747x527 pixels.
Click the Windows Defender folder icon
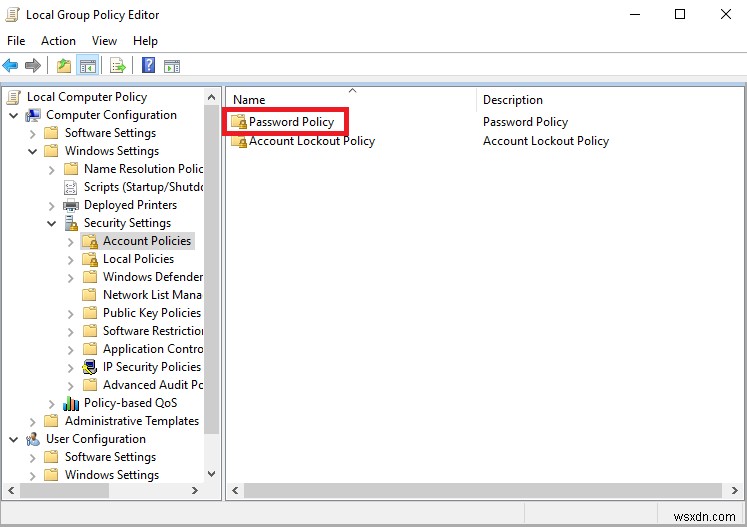click(x=90, y=277)
